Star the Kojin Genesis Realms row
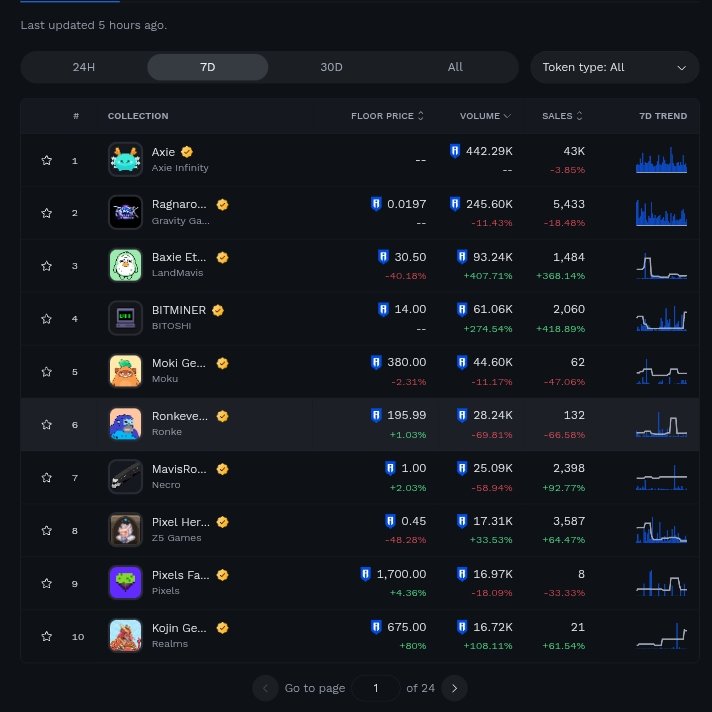Viewport: 712px width, 712px height. click(46, 636)
